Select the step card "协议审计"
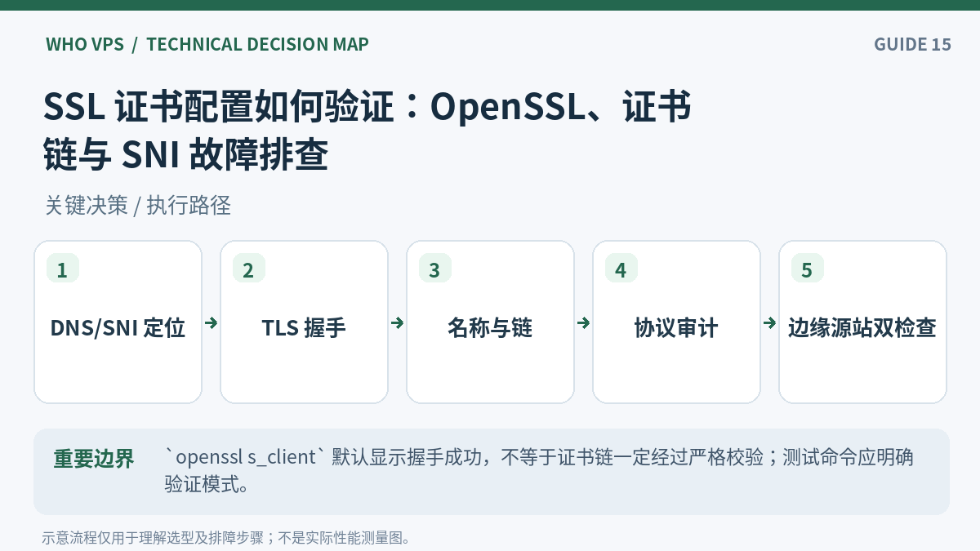The width and height of the screenshot is (980, 551). tap(676, 322)
